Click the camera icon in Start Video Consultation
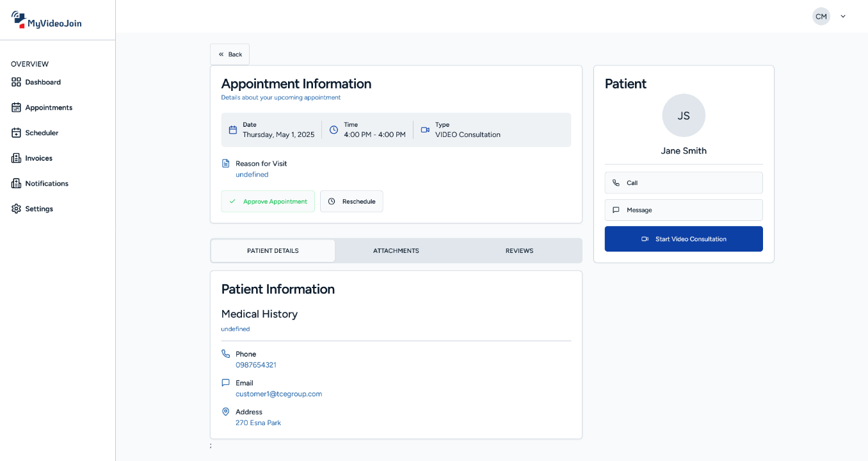The width and height of the screenshot is (868, 461). (645, 239)
